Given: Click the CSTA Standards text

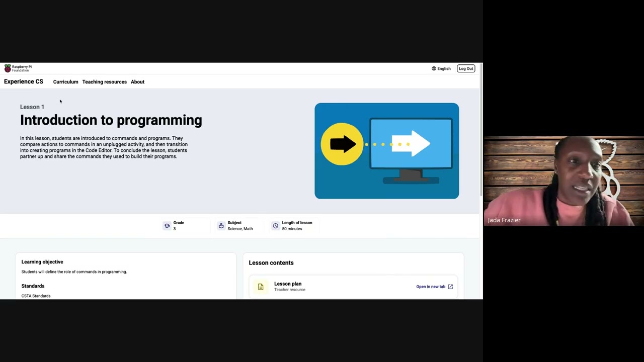Looking at the screenshot, I should point(36,296).
